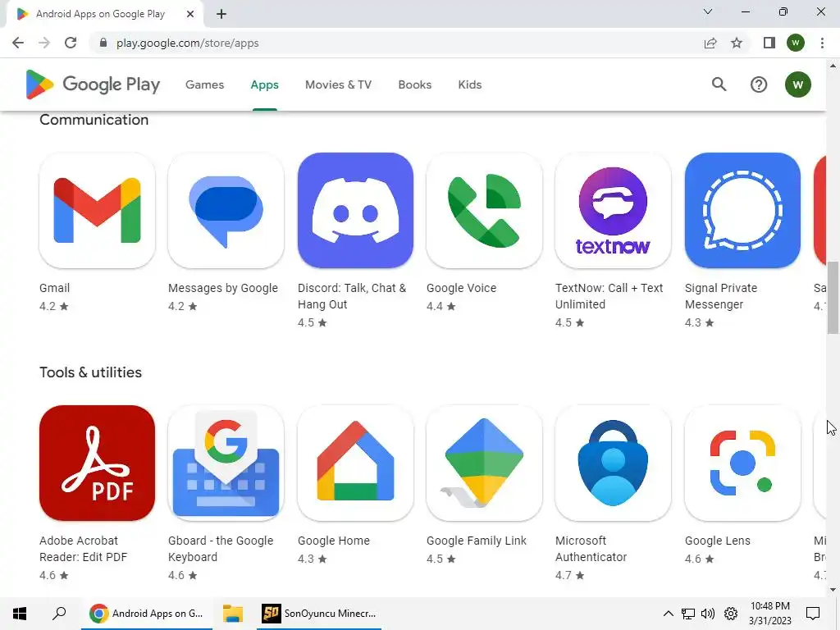The width and height of the screenshot is (840, 630).
Task: Click the Google Lens title link
Action: tap(717, 541)
